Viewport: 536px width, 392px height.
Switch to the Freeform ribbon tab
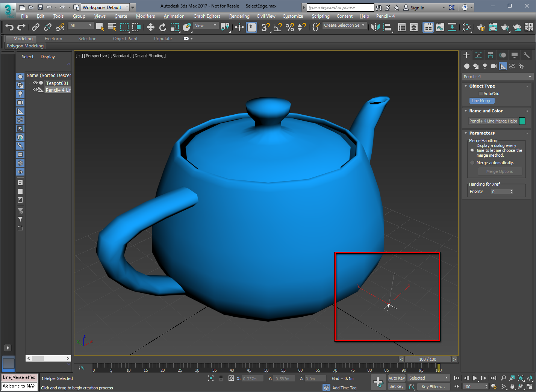53,39
